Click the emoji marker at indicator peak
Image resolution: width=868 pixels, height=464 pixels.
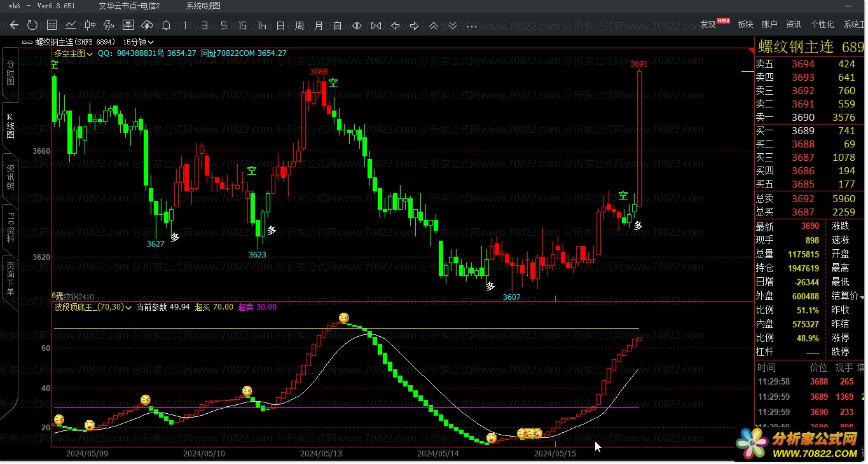(x=344, y=317)
